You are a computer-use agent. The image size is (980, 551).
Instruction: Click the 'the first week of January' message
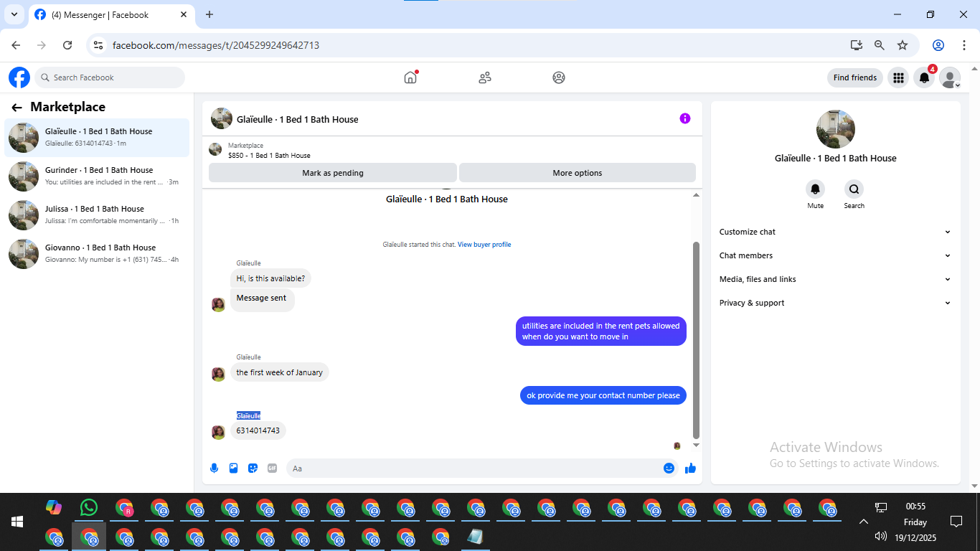280,372
